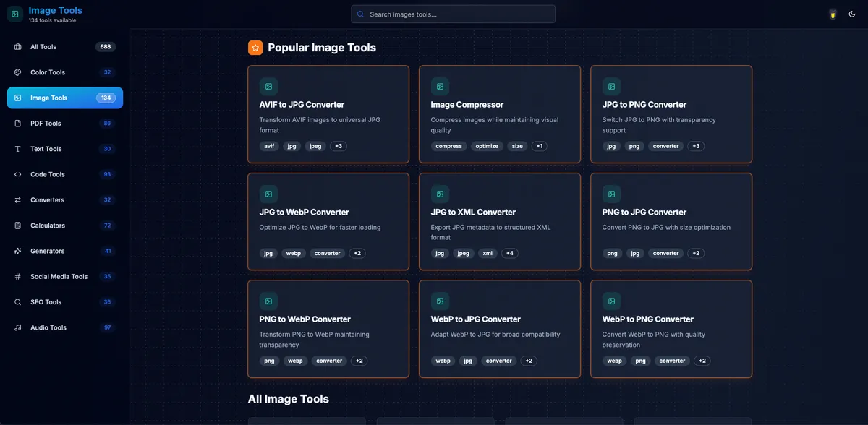Click the +4 tag on JPG to XML card
868x425 pixels.
pyautogui.click(x=510, y=254)
